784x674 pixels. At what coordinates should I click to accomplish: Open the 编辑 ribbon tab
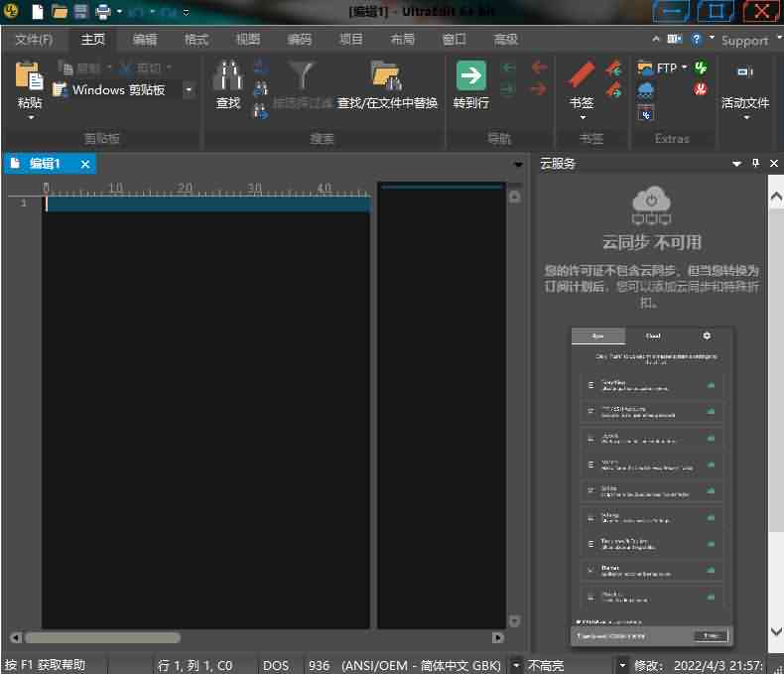tap(145, 40)
